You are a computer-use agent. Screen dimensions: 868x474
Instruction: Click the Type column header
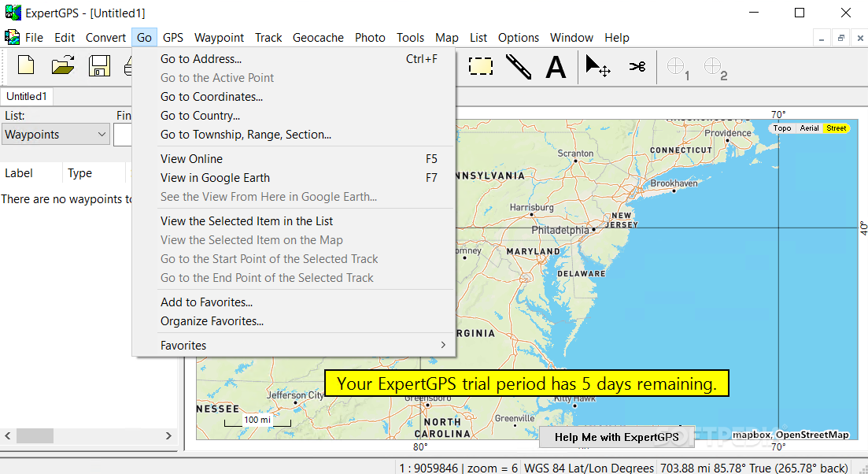94,172
